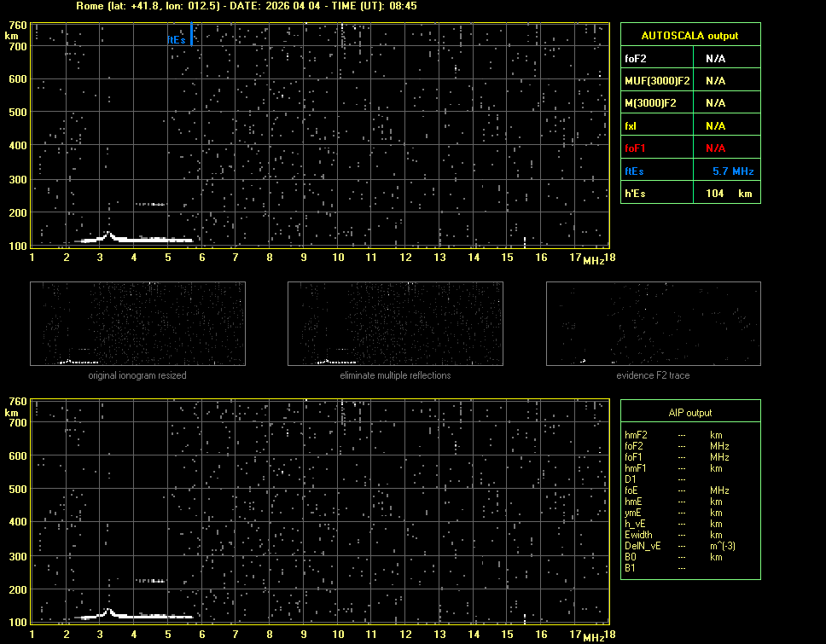Click the Es trace peak in upper ionogram
Viewport: 826px width, 644px height.
click(x=108, y=233)
